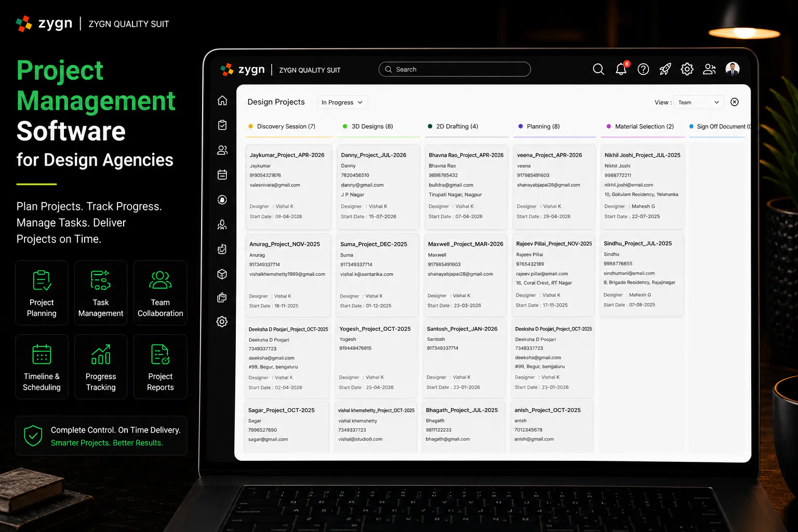Click the Project Planning feature tile
798x532 pixels.
pos(42,293)
